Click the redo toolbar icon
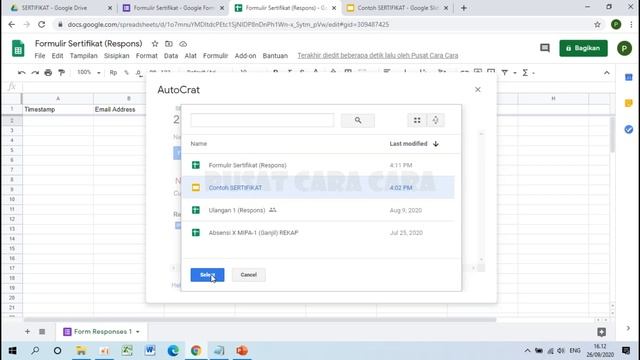Image resolution: width=640 pixels, height=360 pixels. click(35, 73)
